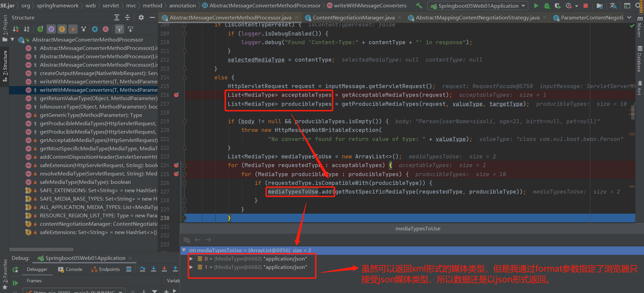The height and width of the screenshot is (293, 644).
Task: Open the Project tool window on the left stripe
Action: [5, 27]
